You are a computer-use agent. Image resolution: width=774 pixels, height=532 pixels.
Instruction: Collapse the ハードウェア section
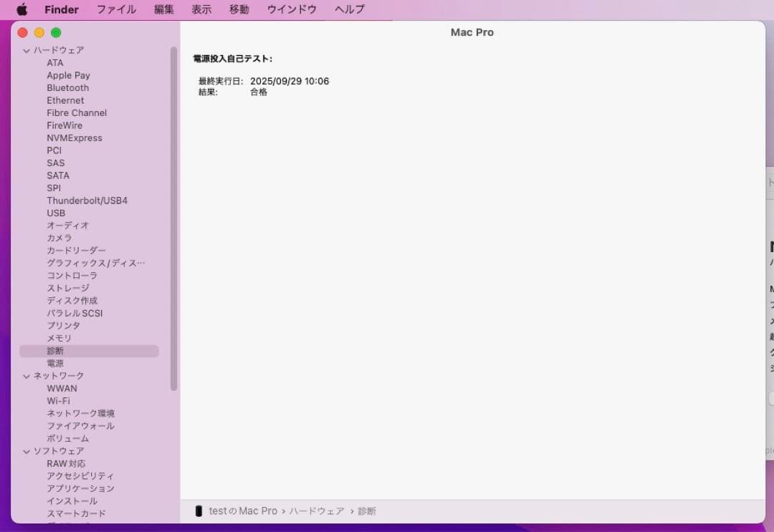(27, 50)
